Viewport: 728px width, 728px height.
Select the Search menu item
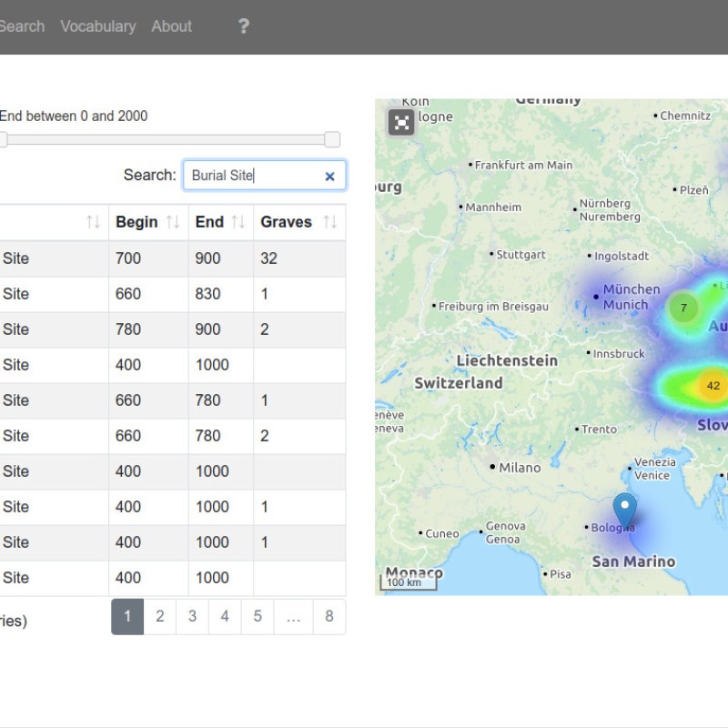[x=23, y=26]
